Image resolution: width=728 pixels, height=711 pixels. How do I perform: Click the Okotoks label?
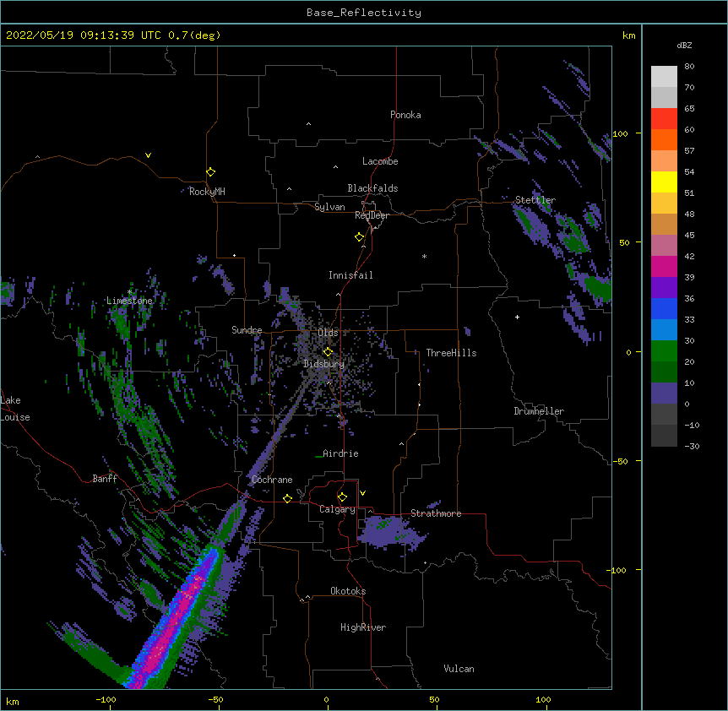[348, 591]
